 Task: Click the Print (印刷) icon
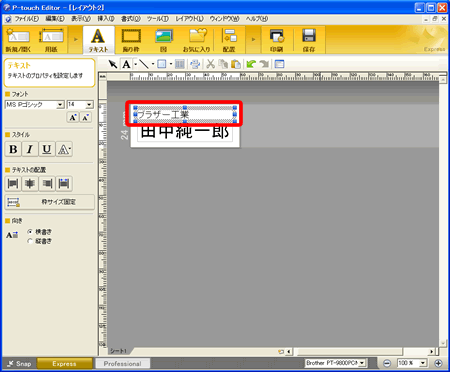pos(277,40)
